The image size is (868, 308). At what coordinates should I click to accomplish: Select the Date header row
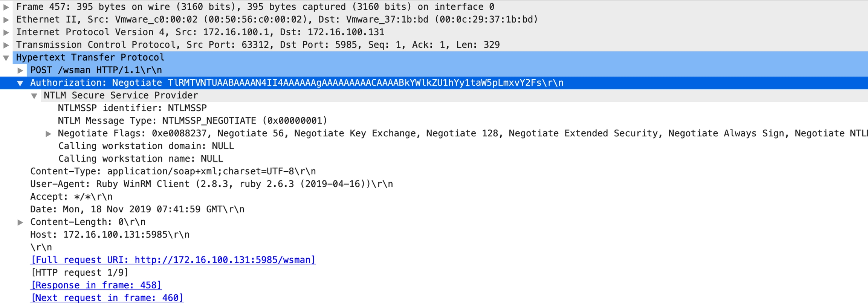click(137, 209)
